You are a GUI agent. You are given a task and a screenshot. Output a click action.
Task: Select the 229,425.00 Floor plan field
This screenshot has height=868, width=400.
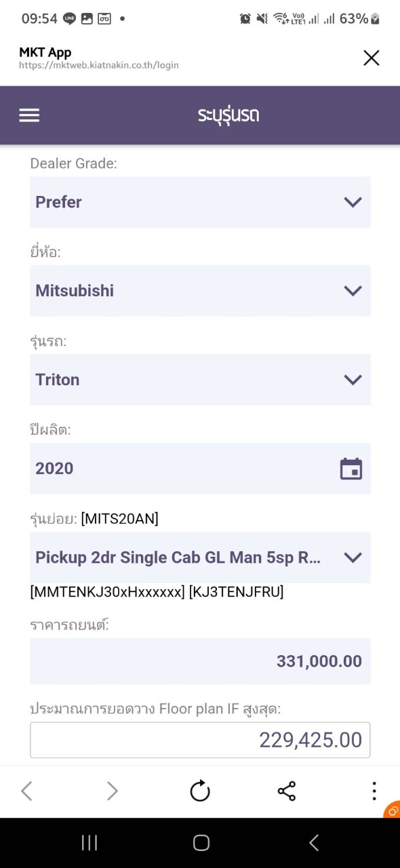tap(200, 740)
